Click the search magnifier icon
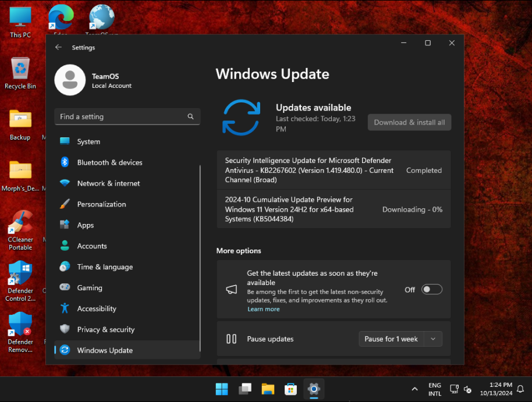This screenshot has width=532, height=402. point(190,116)
